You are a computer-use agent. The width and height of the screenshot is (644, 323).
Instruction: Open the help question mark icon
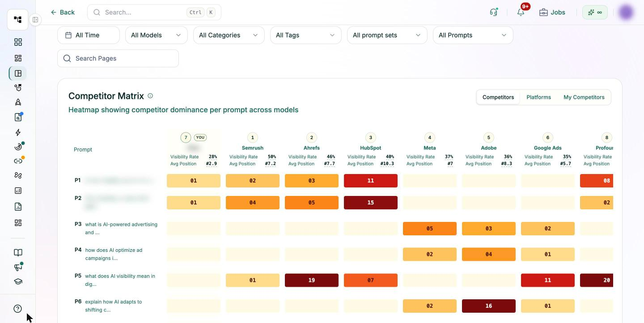click(18, 309)
